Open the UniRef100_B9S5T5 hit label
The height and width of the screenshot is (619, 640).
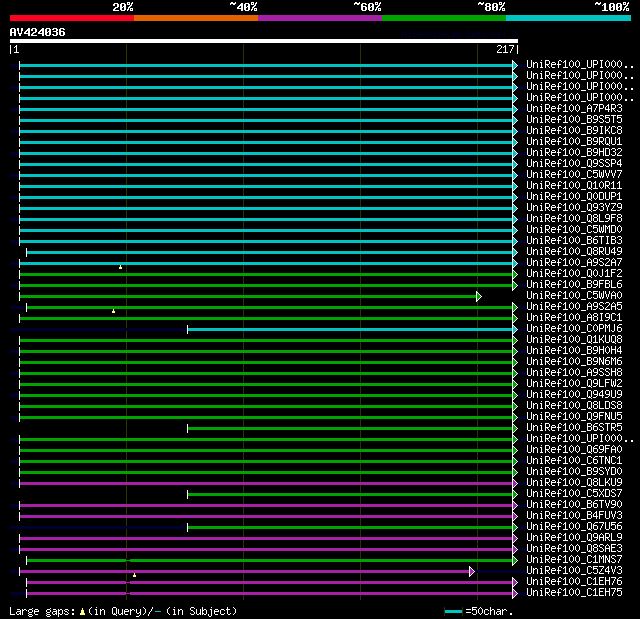tap(574, 120)
